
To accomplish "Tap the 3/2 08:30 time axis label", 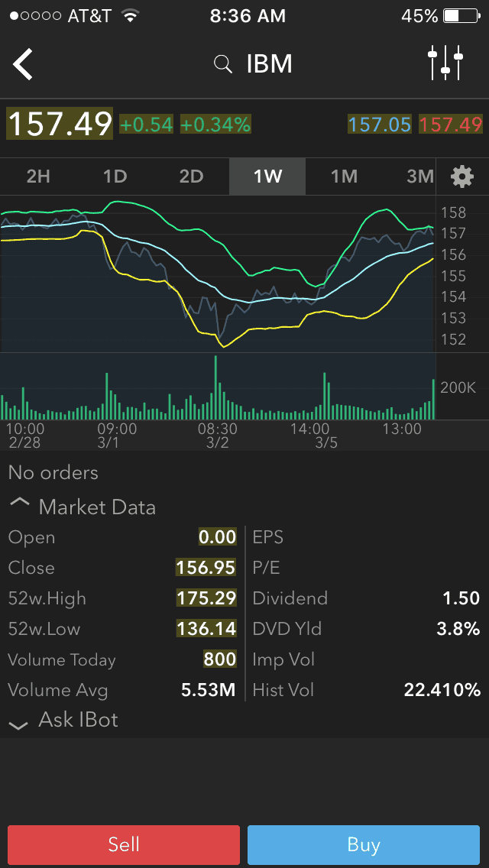I will pos(218,436).
